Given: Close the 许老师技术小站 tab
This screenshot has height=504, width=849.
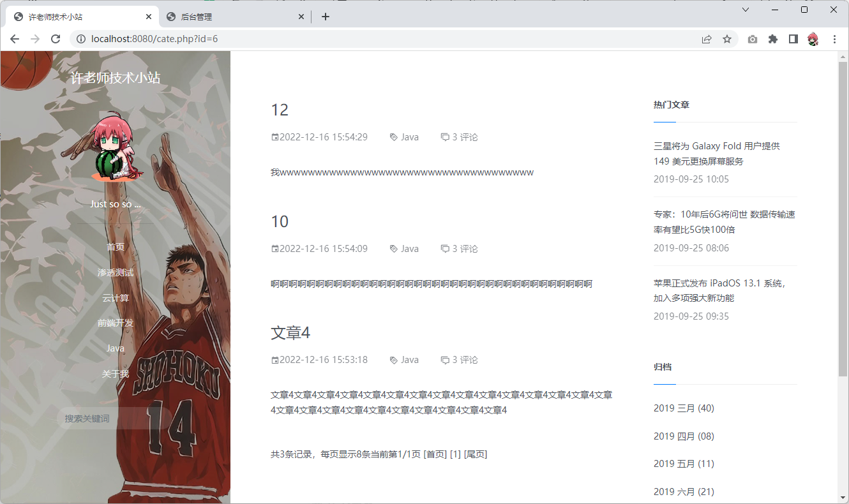Looking at the screenshot, I should (x=149, y=17).
